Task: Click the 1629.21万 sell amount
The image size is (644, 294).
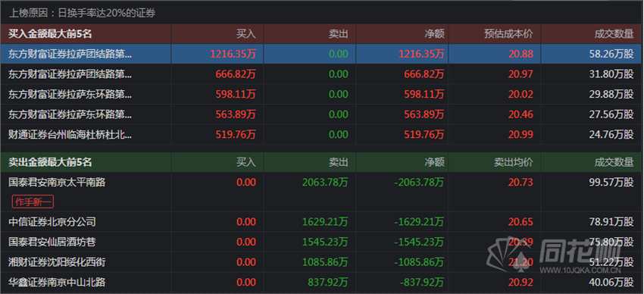Action: point(325,222)
